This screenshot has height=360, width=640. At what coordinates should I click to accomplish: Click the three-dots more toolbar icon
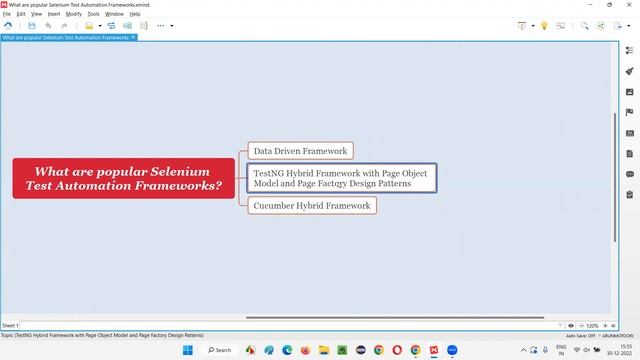pyautogui.click(x=161, y=26)
